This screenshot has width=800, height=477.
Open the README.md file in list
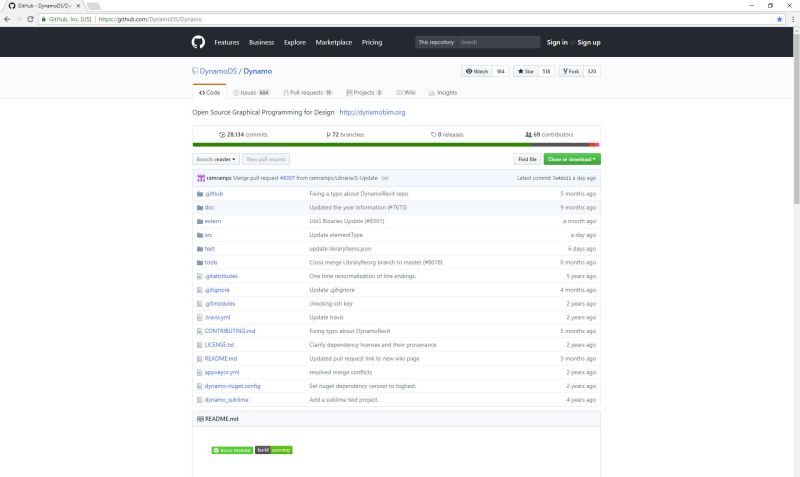point(220,359)
